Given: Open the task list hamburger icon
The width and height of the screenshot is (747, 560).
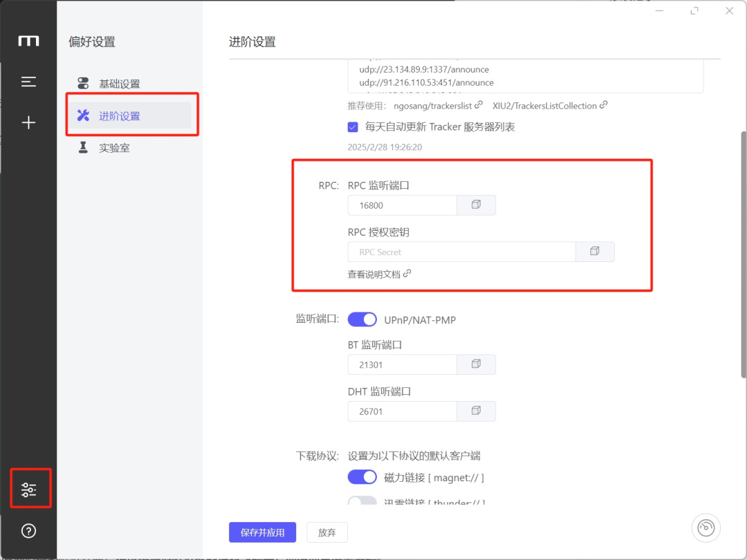Looking at the screenshot, I should pos(28,82).
